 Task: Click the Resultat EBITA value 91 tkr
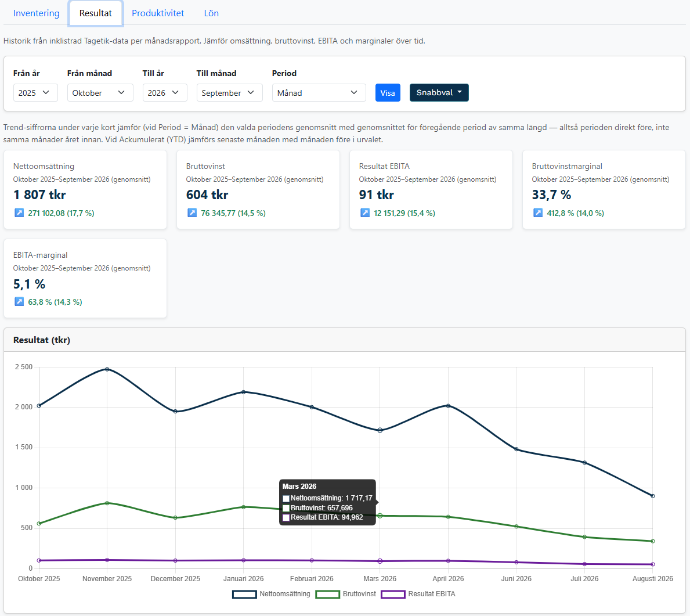pyautogui.click(x=376, y=194)
